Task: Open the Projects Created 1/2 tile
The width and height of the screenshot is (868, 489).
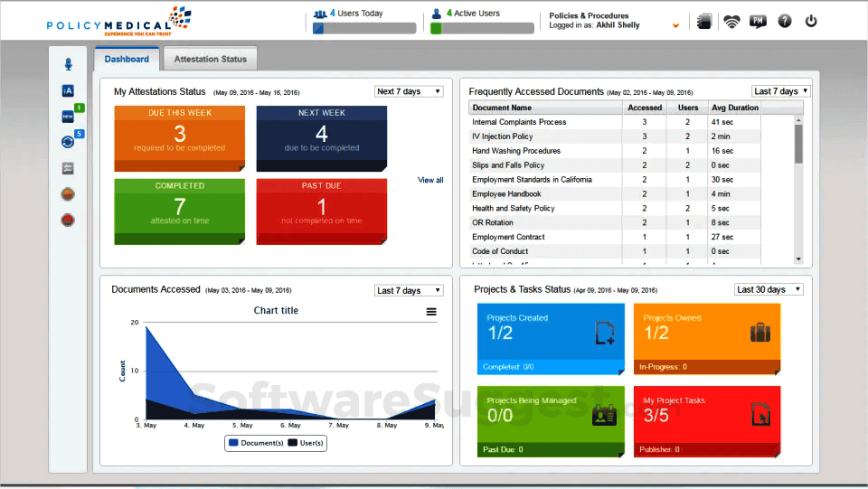Action: click(x=551, y=339)
